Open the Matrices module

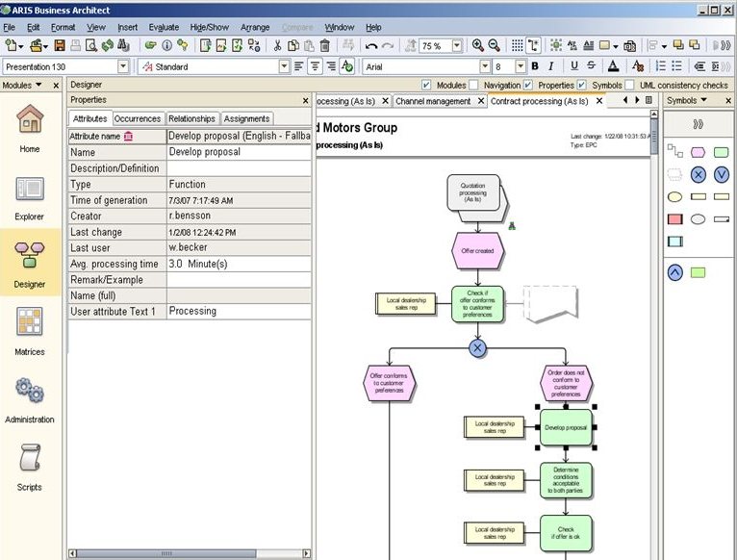coord(30,331)
